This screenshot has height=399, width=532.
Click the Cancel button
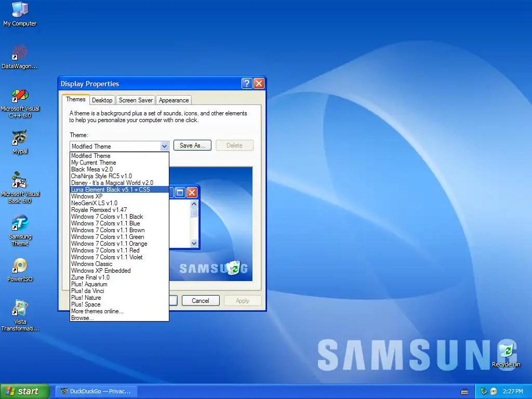pos(201,301)
